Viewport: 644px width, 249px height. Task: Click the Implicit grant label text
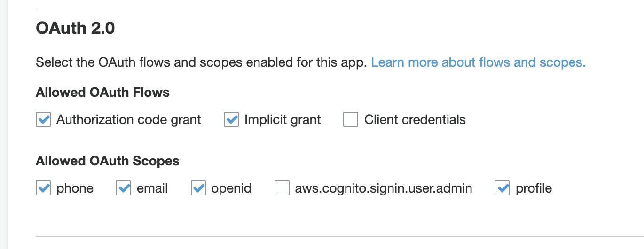[x=283, y=120]
